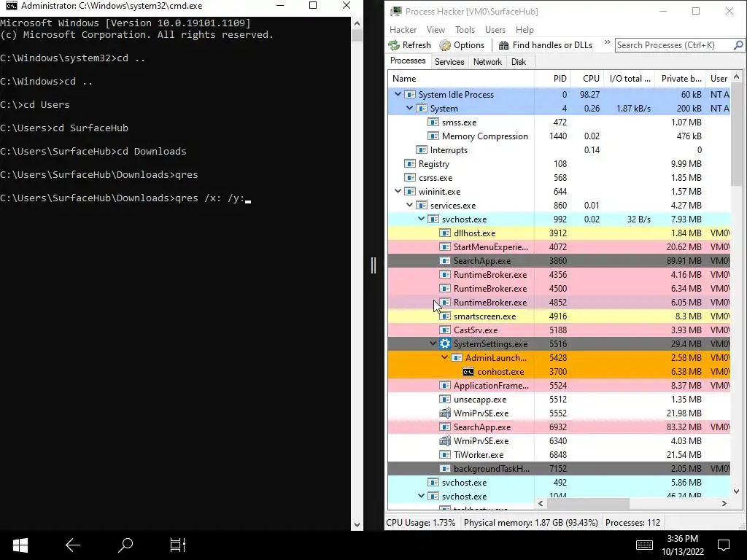Collapse the System Idle Process tree node

coord(398,95)
